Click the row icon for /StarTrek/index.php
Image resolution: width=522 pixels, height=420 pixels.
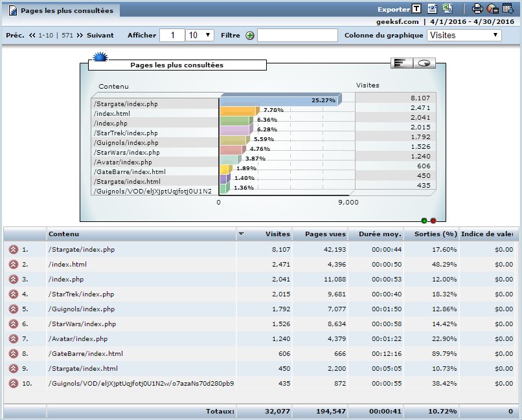point(14,294)
